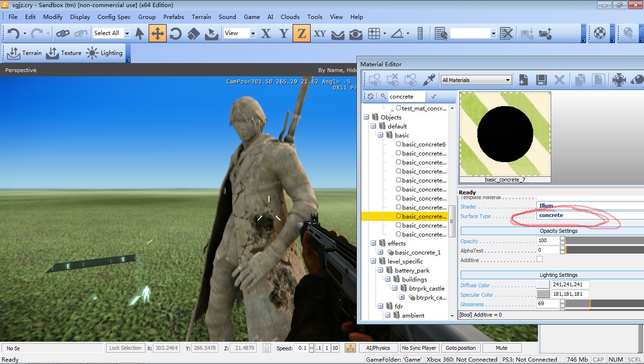Constrain movement to the Y axis
Image resolution: width=644 pixels, height=364 pixels.
click(x=284, y=33)
